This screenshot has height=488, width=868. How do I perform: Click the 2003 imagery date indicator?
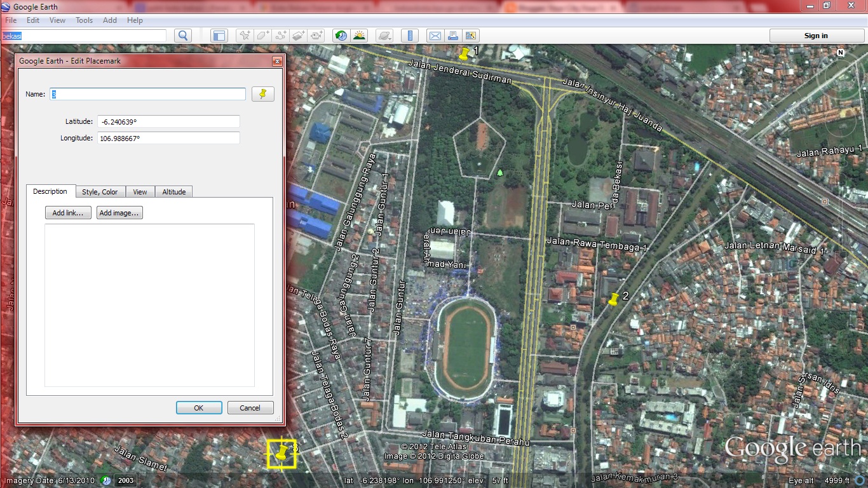125,480
